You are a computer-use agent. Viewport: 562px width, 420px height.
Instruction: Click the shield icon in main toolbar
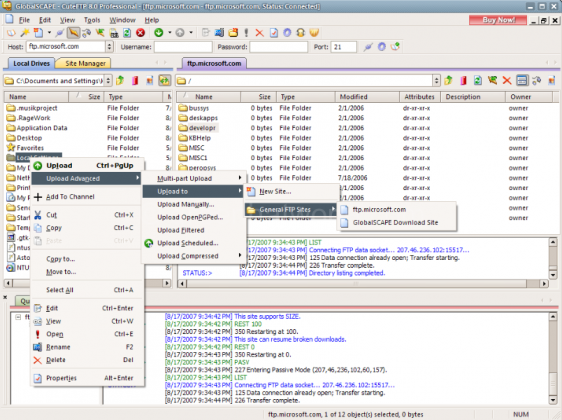click(314, 33)
